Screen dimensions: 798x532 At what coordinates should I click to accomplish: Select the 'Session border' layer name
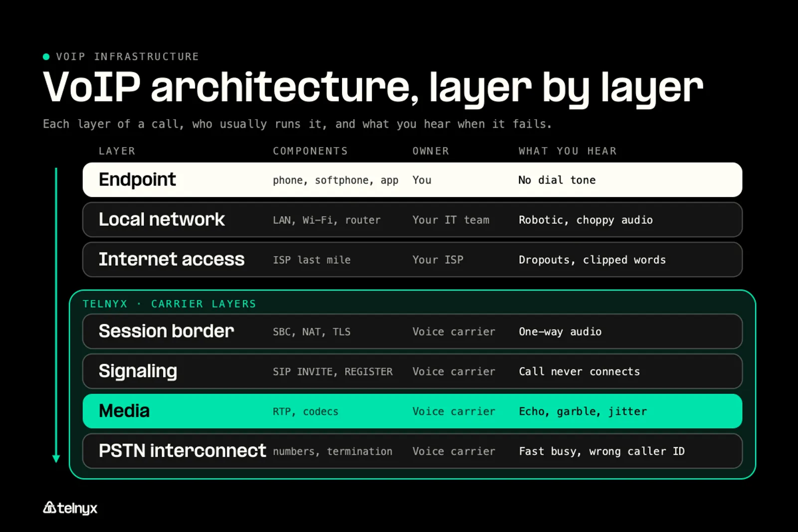(166, 331)
